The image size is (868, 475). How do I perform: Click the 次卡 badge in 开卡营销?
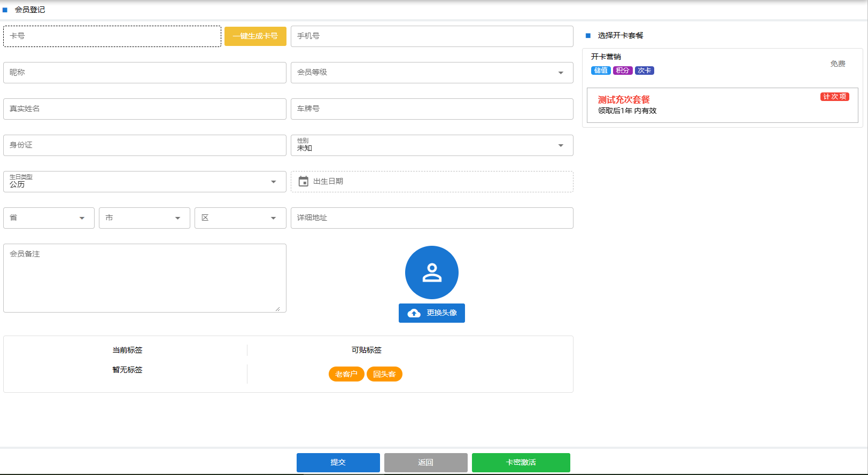pos(645,71)
